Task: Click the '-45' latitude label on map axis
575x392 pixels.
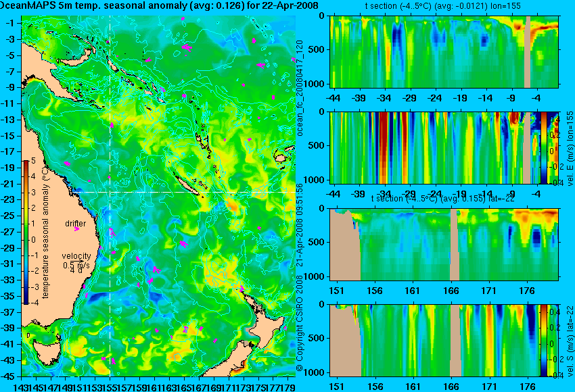Action: click(9, 376)
